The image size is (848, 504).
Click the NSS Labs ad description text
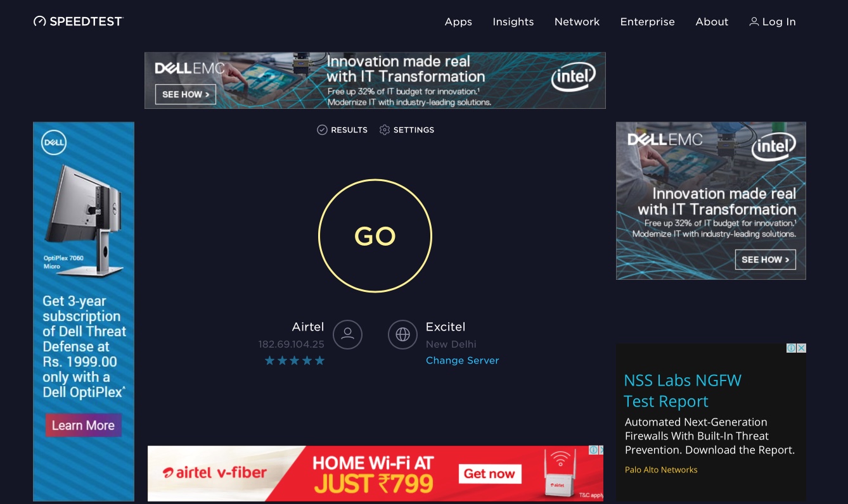coord(710,436)
